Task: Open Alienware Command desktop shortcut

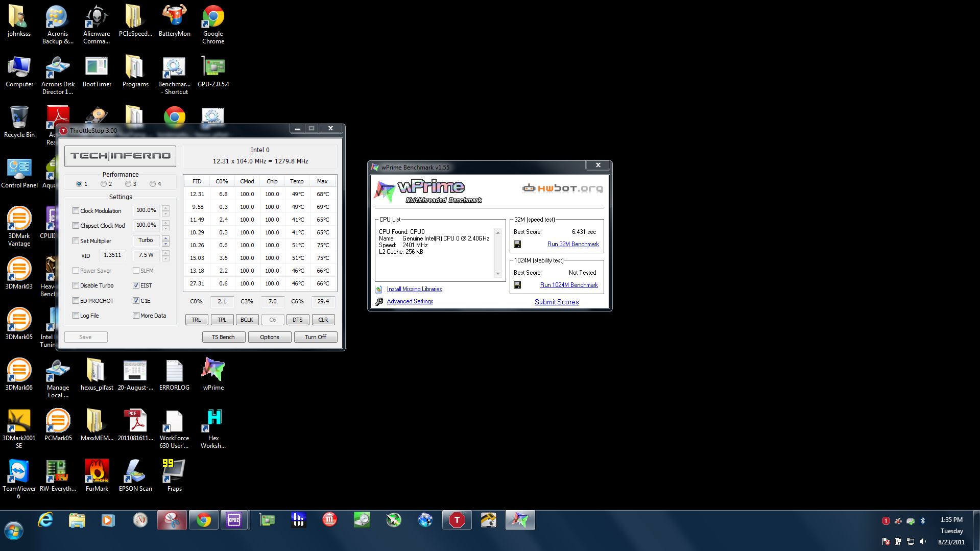Action: click(x=97, y=26)
